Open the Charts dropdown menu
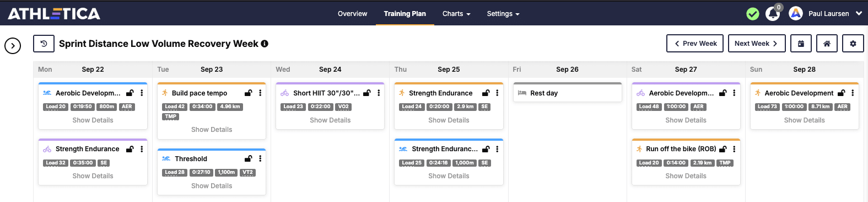 pos(456,14)
